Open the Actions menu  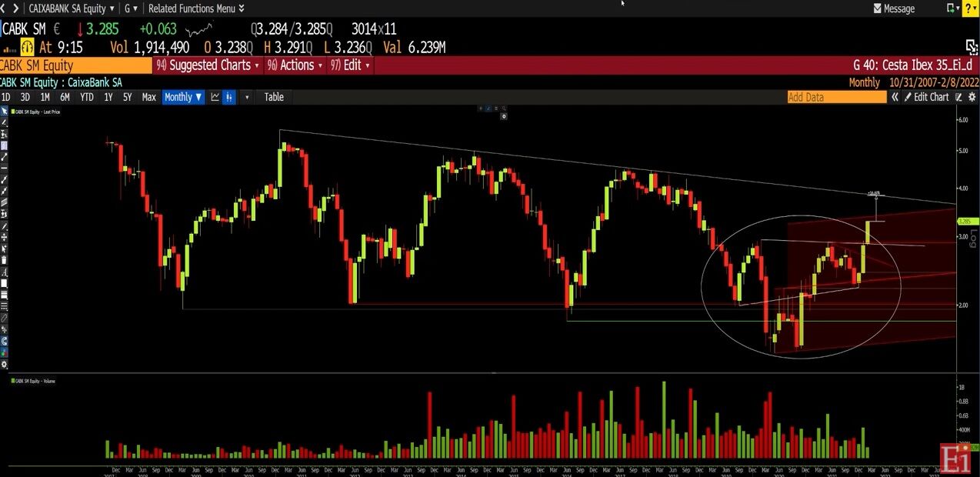295,65
